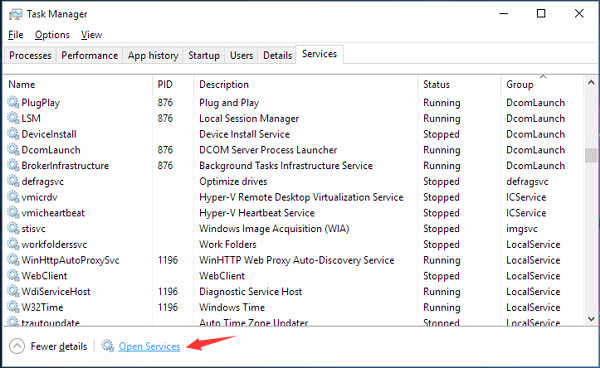600x368 pixels.
Task: Select the vmicheartbeat service name
Action: point(53,213)
